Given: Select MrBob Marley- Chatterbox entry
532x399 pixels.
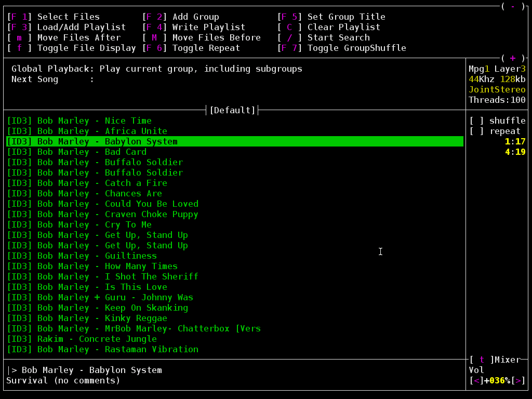Looking at the screenshot, I should click(235, 329).
